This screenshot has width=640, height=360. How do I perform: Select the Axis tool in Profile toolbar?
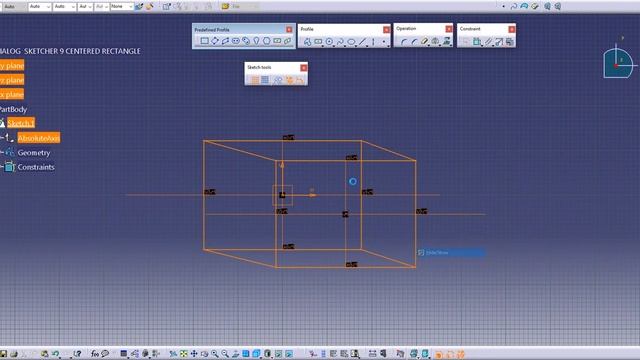[373, 42]
